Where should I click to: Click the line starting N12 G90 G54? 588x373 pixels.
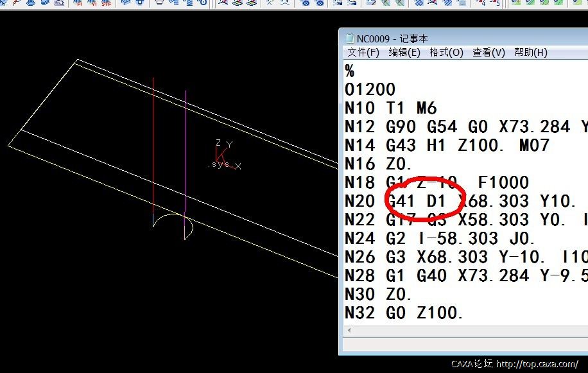(466, 126)
